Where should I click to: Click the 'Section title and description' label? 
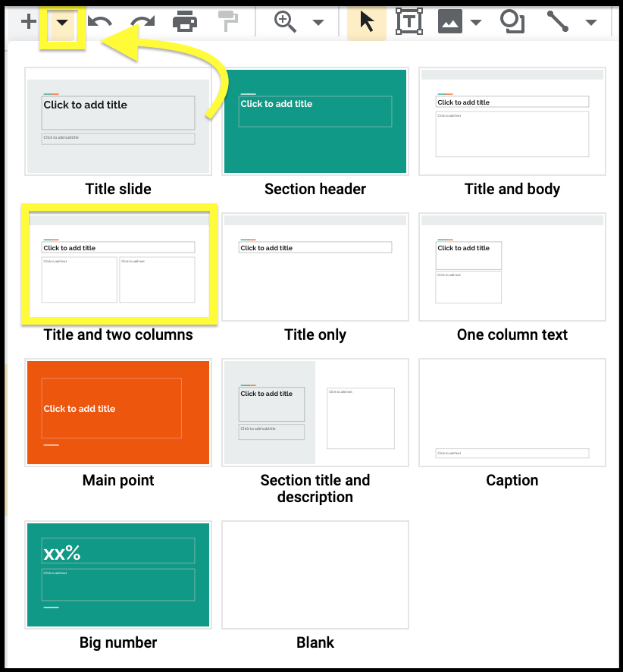315,488
